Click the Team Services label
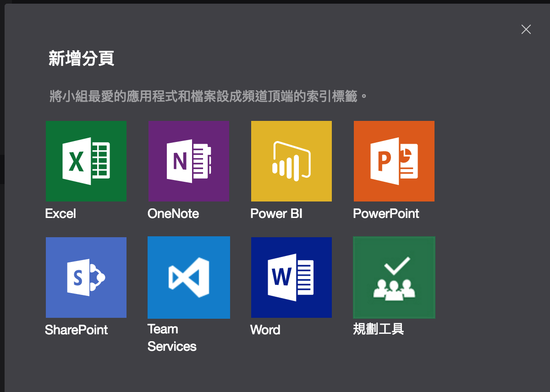Viewport: 550px width, 392px height. pos(172,338)
